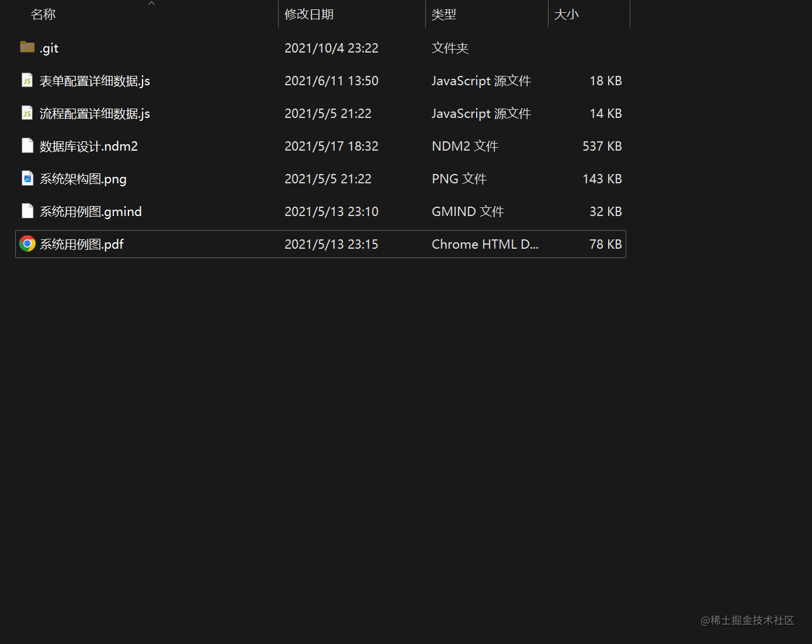Sort by 大小 column header
This screenshot has width=812, height=644.
567,14
